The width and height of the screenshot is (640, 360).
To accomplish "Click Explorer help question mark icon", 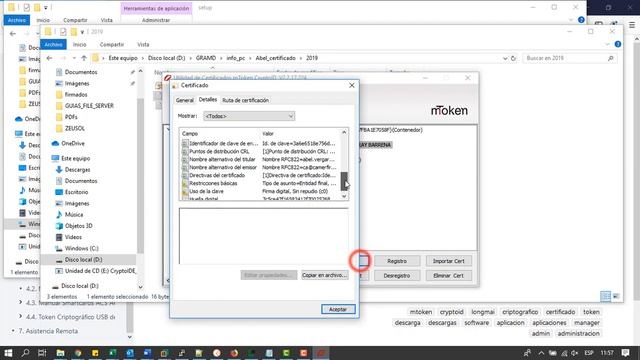I will tap(618, 44).
